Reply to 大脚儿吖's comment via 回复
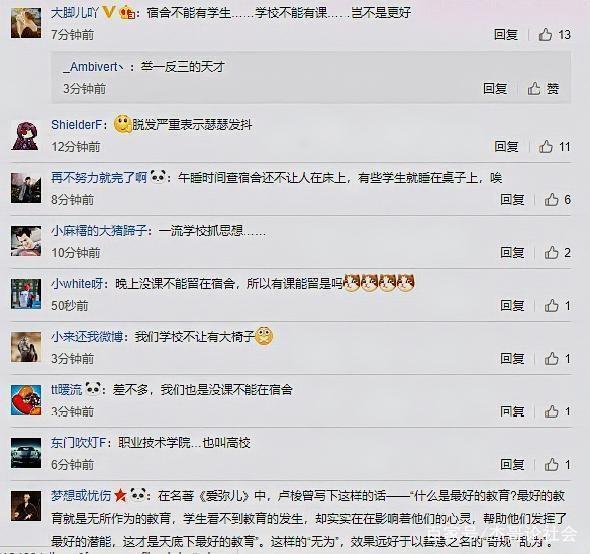Image resolution: width=590 pixels, height=554 pixels. tap(506, 35)
